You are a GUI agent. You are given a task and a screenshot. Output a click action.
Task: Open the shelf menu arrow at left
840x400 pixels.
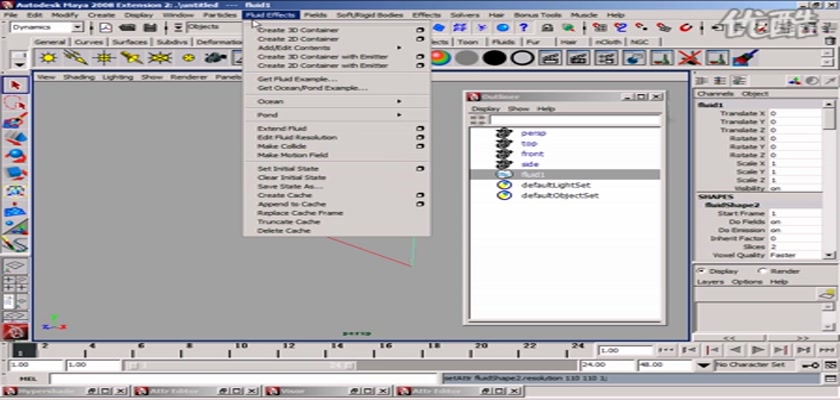coord(20,64)
